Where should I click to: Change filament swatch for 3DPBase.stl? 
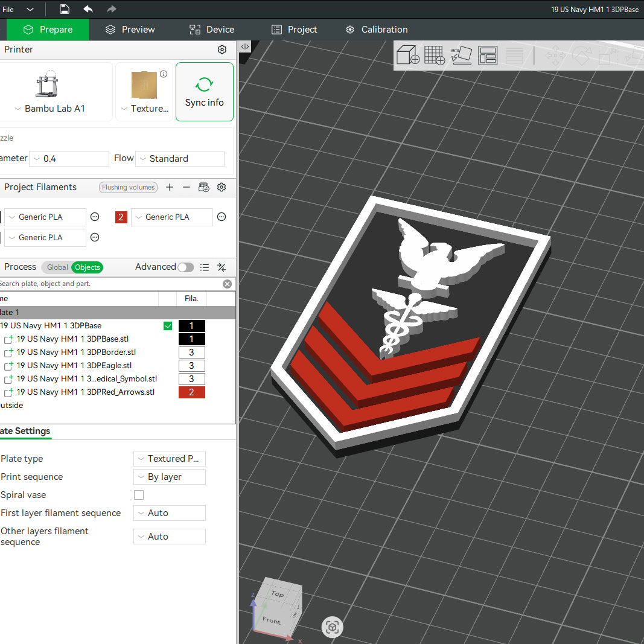[192, 339]
